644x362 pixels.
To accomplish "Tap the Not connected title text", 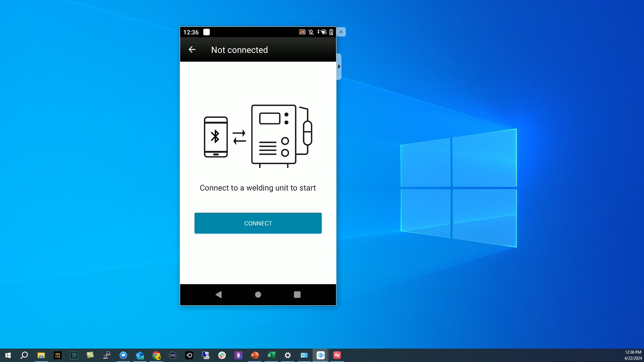I will [x=239, y=50].
